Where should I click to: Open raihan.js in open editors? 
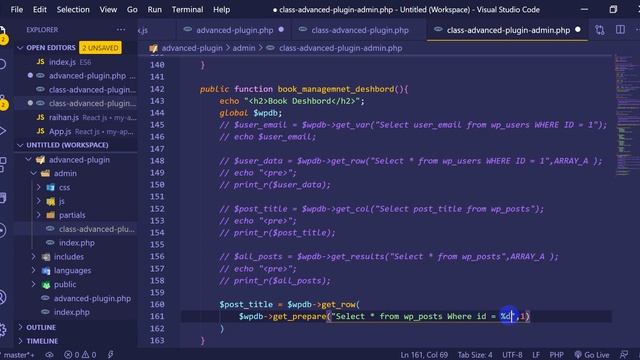[x=76, y=118]
